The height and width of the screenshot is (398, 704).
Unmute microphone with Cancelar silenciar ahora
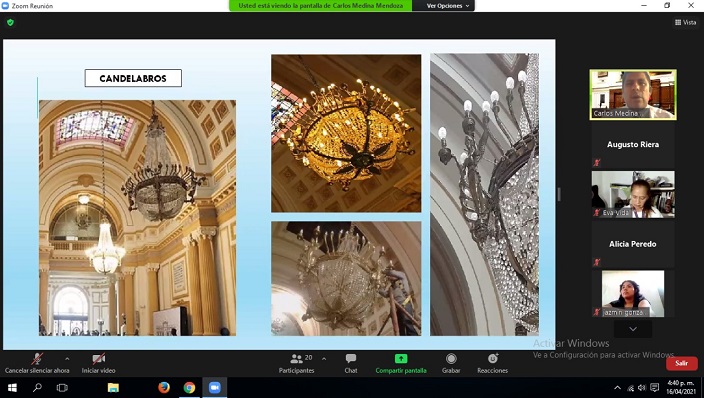click(x=37, y=363)
